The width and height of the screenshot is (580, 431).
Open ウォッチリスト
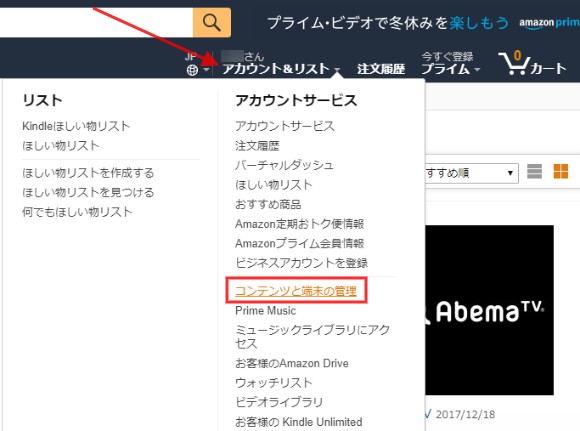click(274, 383)
